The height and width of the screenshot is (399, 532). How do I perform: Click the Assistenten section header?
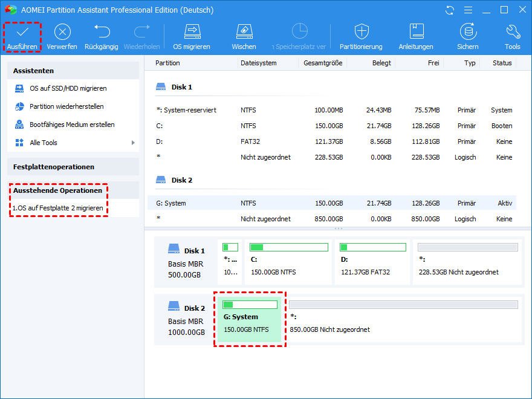click(x=73, y=71)
